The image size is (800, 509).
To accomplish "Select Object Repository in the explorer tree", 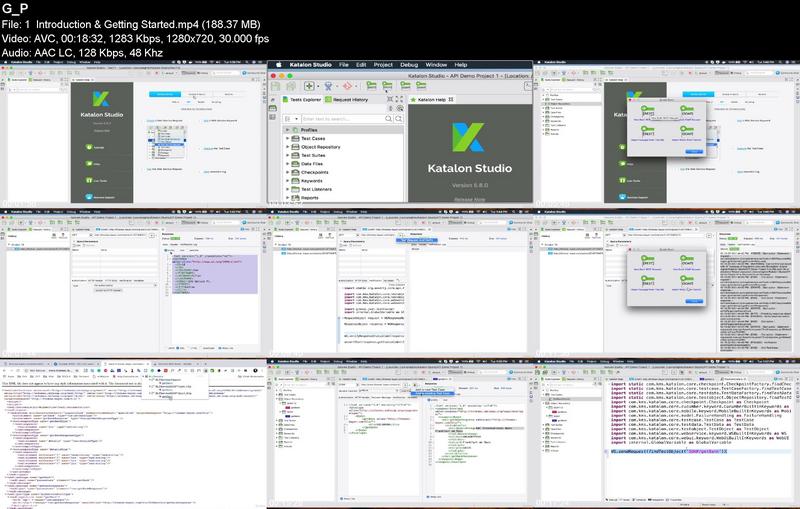I will 320,147.
